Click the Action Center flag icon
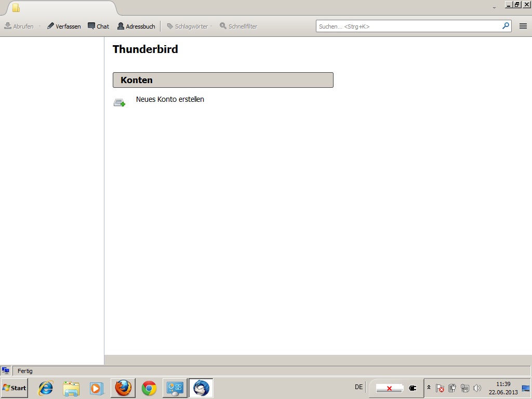532x399 pixels. tap(440, 388)
